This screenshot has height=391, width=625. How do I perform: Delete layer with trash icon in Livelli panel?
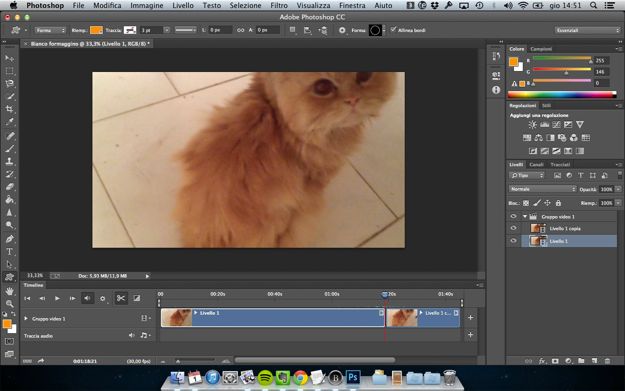click(607, 361)
